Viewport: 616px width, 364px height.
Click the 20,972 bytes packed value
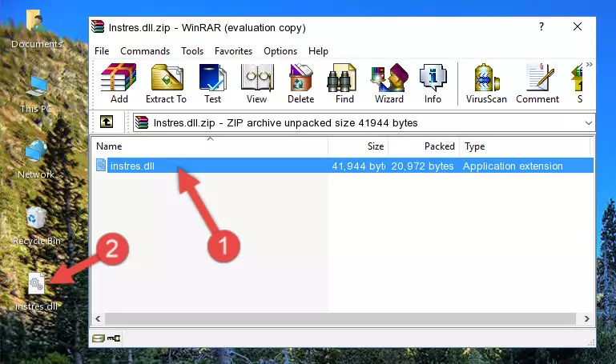422,166
